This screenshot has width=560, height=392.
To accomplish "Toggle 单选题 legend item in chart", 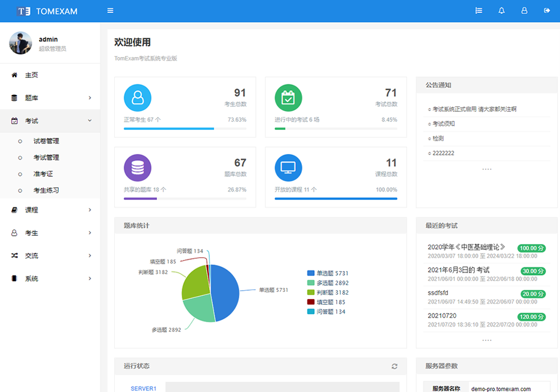I will (x=328, y=273).
